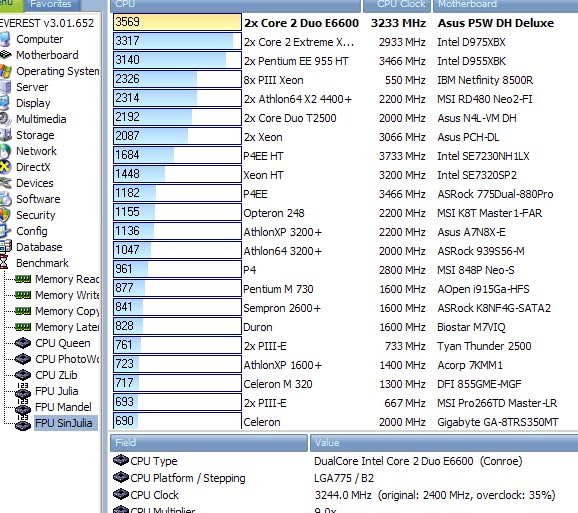The width and height of the screenshot is (578, 513).
Task: Sort by the CPU Clock column header
Action: [x=397, y=5]
